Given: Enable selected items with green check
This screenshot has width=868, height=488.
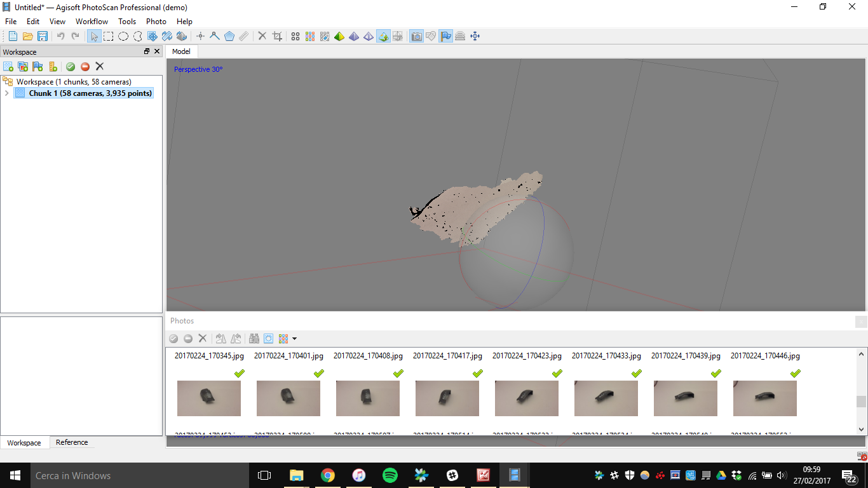Looking at the screenshot, I should pos(71,66).
